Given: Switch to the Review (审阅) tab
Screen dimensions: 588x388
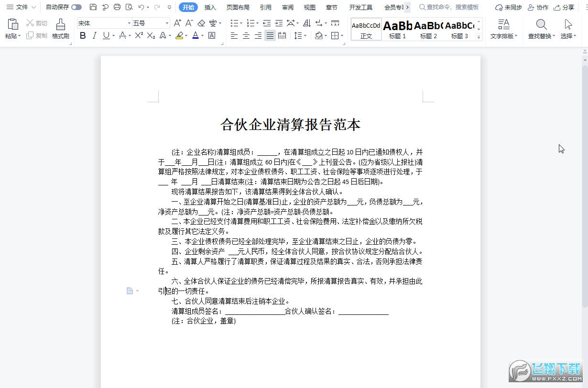Looking at the screenshot, I should pyautogui.click(x=288, y=7).
